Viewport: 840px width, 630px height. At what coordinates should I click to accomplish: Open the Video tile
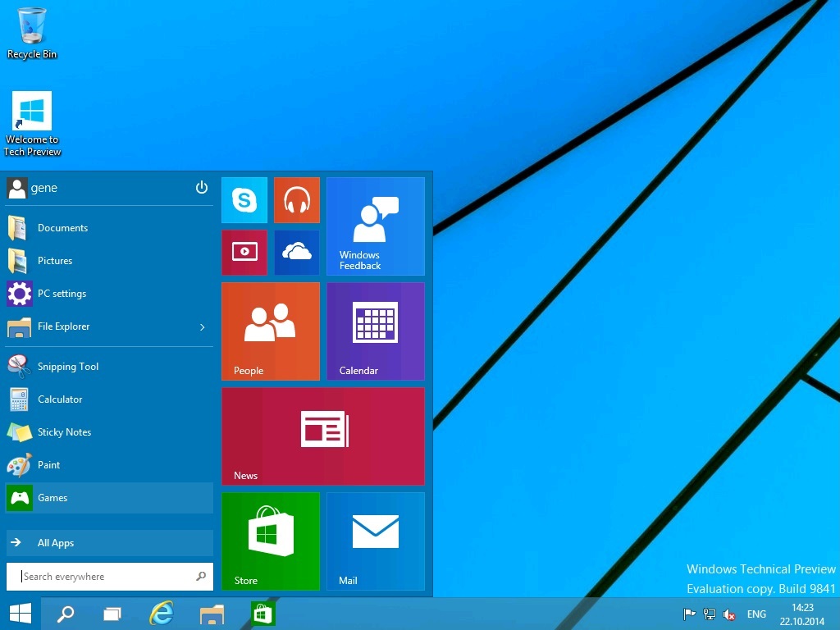(x=244, y=253)
